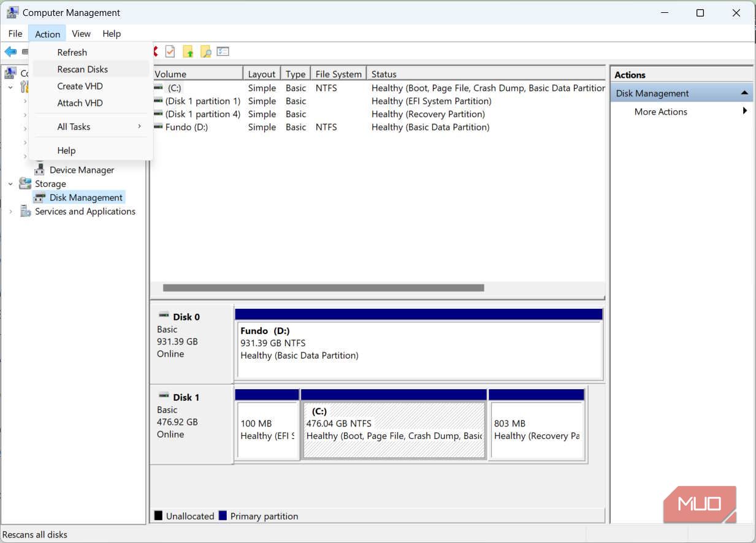The width and height of the screenshot is (756, 543).
Task: Collapse the Storage tree node chevron
Action: coord(10,183)
